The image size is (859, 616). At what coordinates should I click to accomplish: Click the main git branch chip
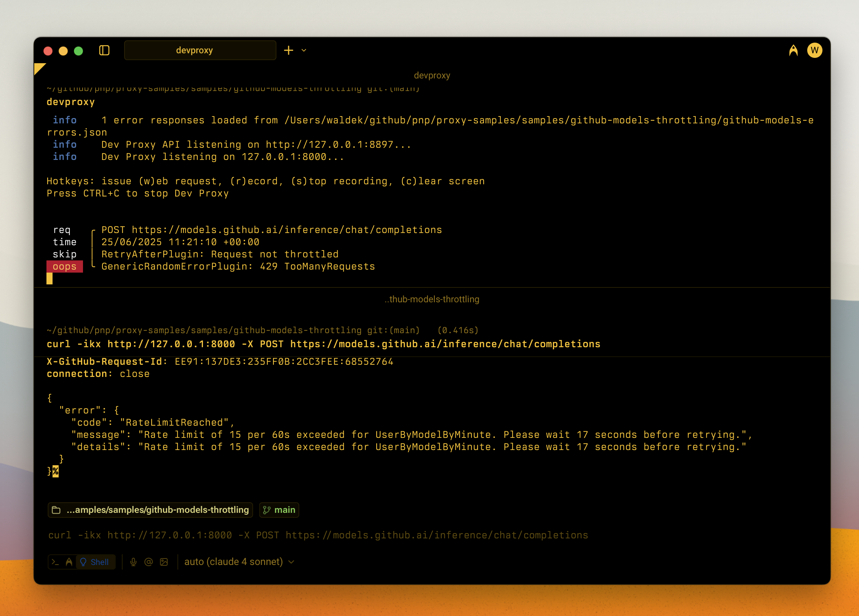pos(279,510)
